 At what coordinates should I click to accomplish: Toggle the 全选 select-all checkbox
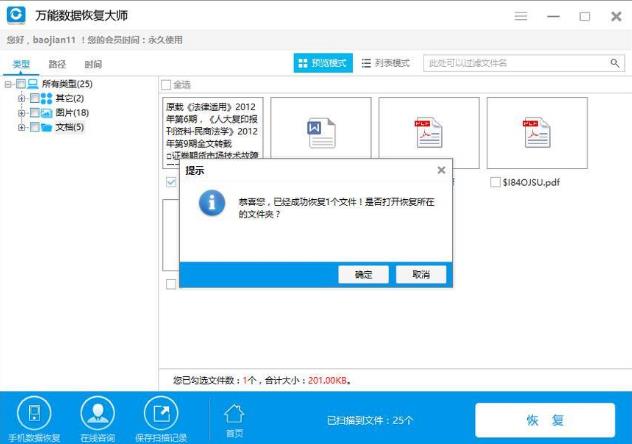(x=167, y=85)
